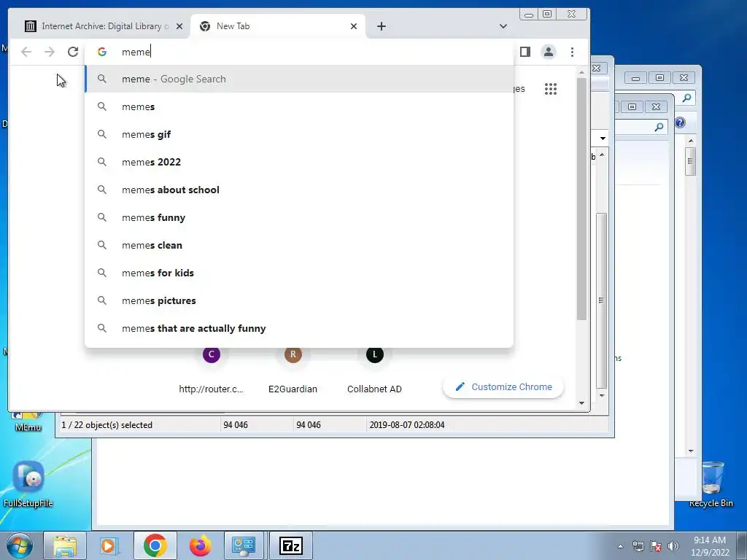Viewport: 747px width, 560px height.
Task: Click Chrome icon in taskbar
Action: pos(155,545)
